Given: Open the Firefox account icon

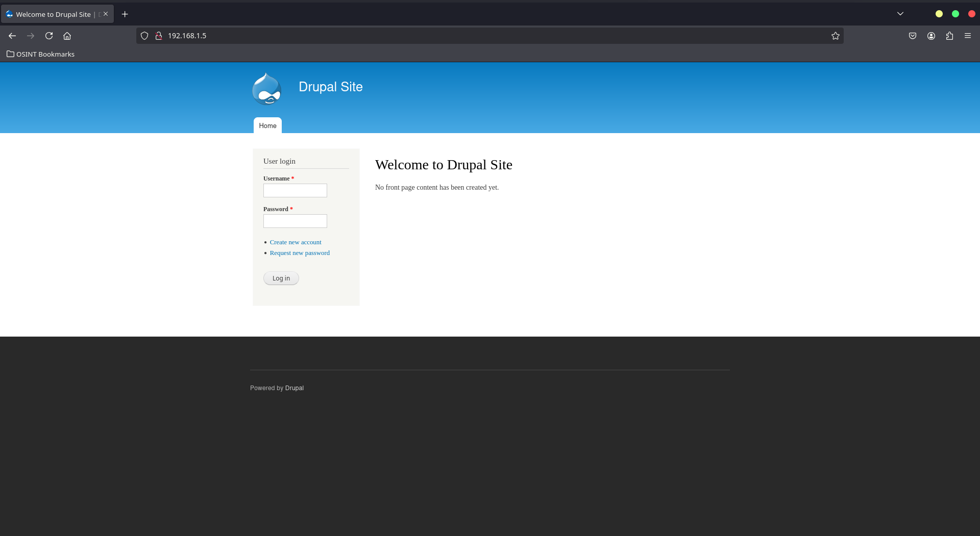Looking at the screenshot, I should point(931,36).
